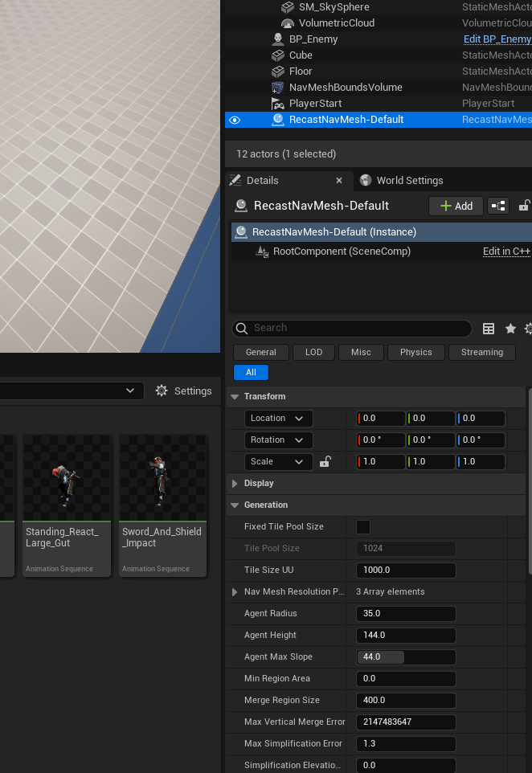Filter properties by Streaming category
The height and width of the screenshot is (773, 532).
[x=482, y=352]
